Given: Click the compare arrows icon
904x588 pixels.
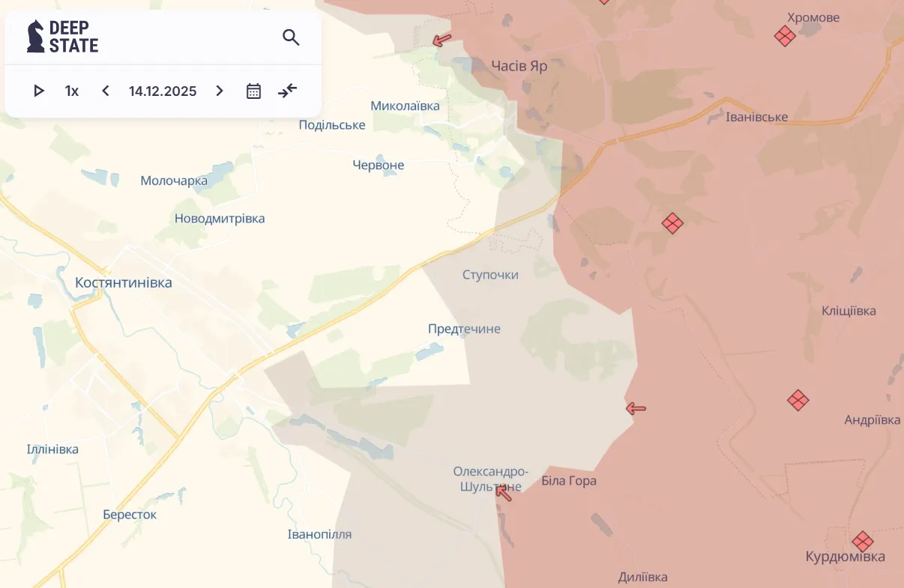Looking at the screenshot, I should 288,91.
